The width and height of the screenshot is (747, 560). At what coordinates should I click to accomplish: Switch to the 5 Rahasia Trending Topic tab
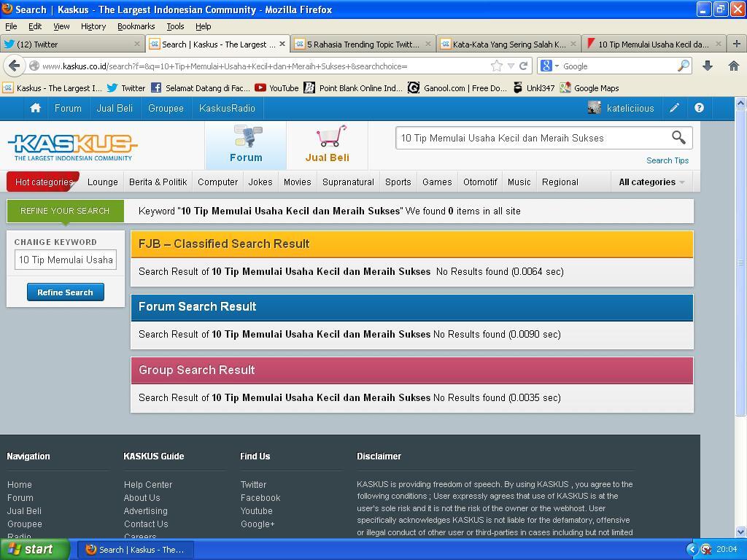coord(363,44)
